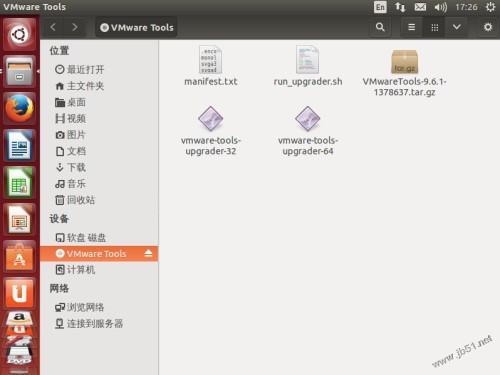Open 回收站 in the sidebar

75,200
